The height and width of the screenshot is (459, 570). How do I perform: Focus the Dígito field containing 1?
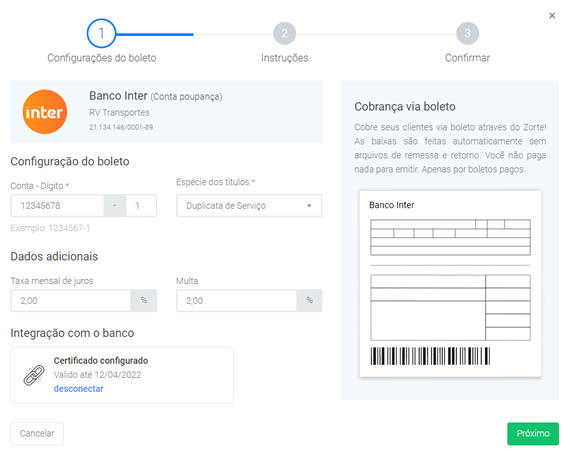(x=141, y=206)
